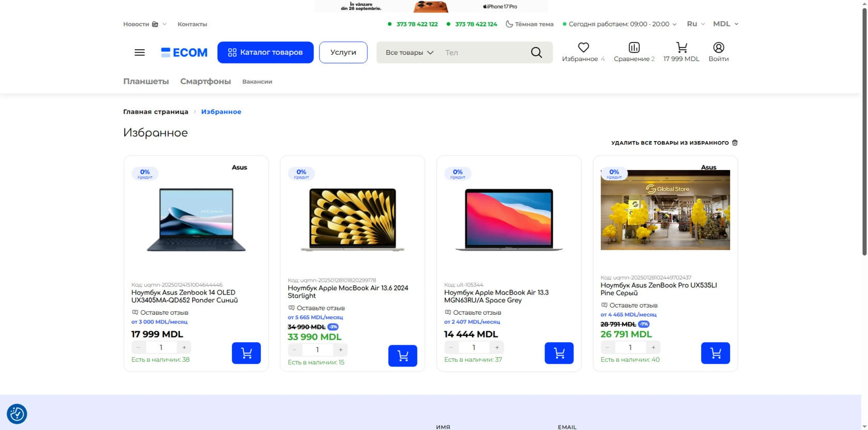Click the Войти account icon

[x=719, y=48]
